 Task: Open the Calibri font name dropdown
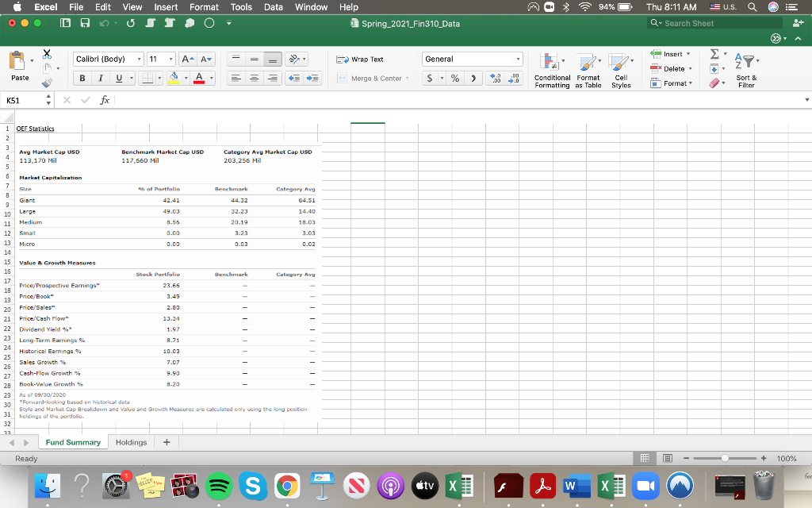tap(140, 60)
